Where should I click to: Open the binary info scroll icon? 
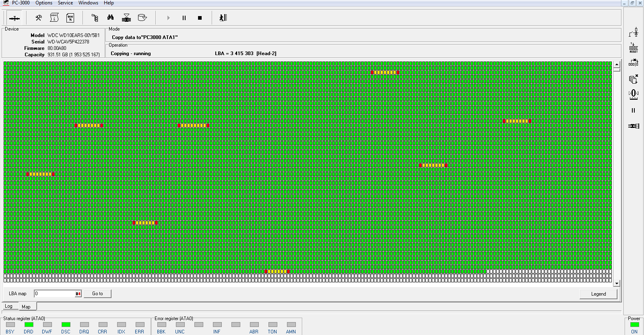pyautogui.click(x=54, y=18)
